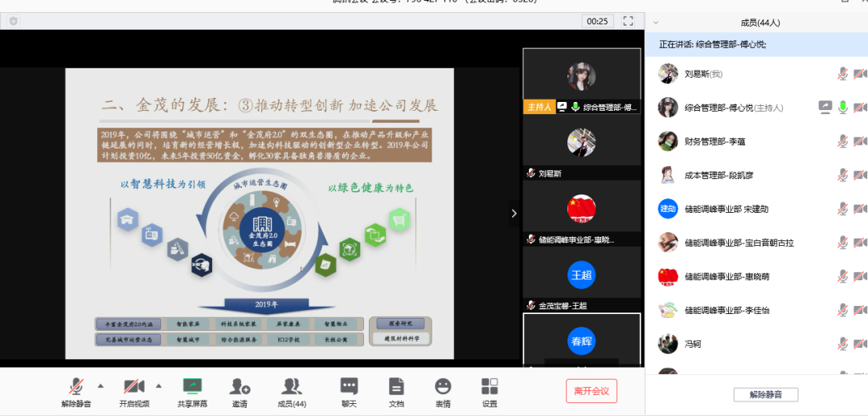
Task: Click avatar of 财务管理部-李蕴
Action: pyautogui.click(x=668, y=141)
